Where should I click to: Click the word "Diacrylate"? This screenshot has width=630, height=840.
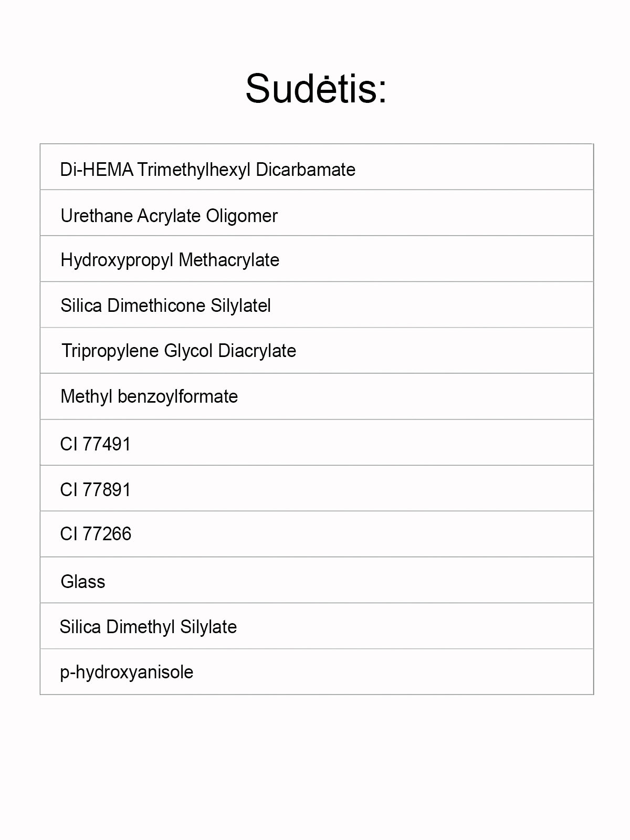[257, 351]
